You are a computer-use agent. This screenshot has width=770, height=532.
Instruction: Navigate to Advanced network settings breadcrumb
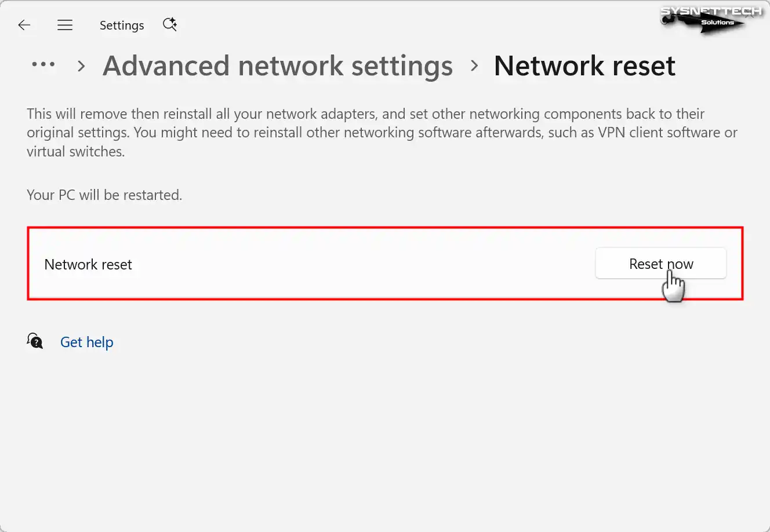[278, 66]
